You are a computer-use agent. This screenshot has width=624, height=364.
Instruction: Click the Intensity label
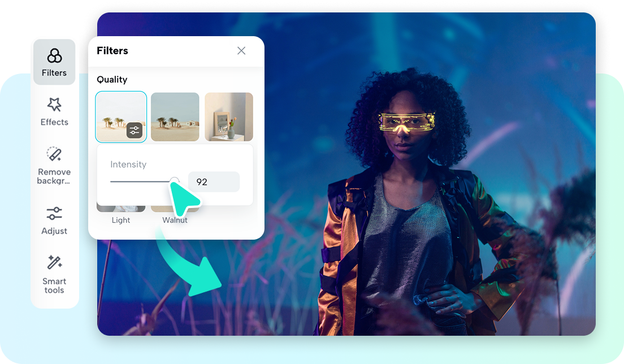pyautogui.click(x=128, y=164)
